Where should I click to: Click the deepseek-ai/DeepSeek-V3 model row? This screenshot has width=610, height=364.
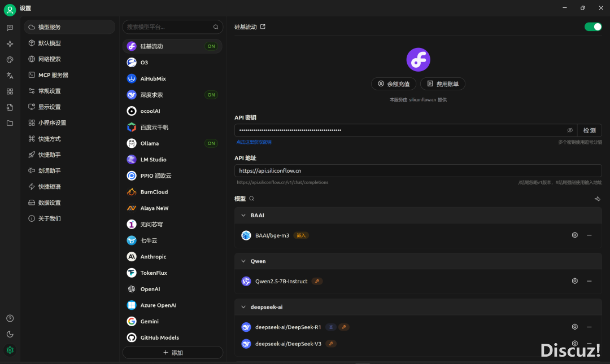coord(418,343)
